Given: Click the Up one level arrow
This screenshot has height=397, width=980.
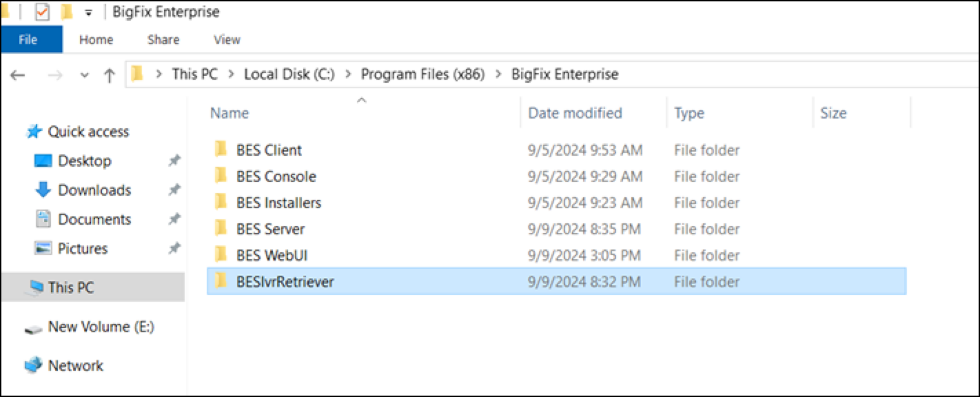Looking at the screenshot, I should click(x=109, y=75).
